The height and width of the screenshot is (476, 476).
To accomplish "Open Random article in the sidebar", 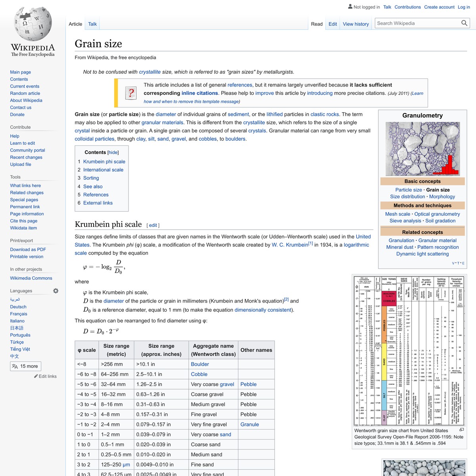I will coord(25,93).
